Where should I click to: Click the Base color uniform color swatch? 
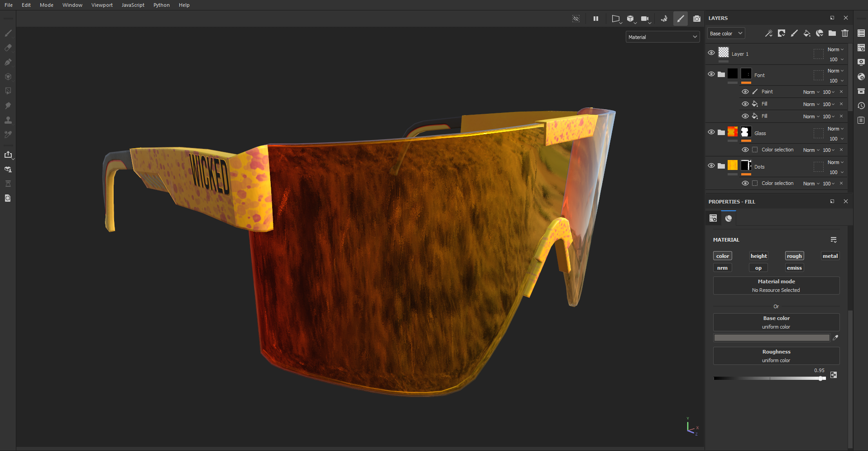click(x=772, y=338)
